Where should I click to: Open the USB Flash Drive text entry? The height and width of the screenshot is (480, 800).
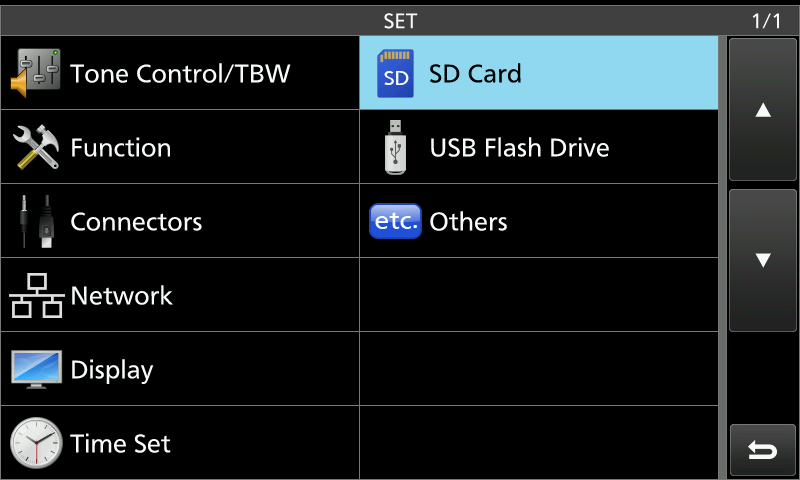click(x=519, y=148)
